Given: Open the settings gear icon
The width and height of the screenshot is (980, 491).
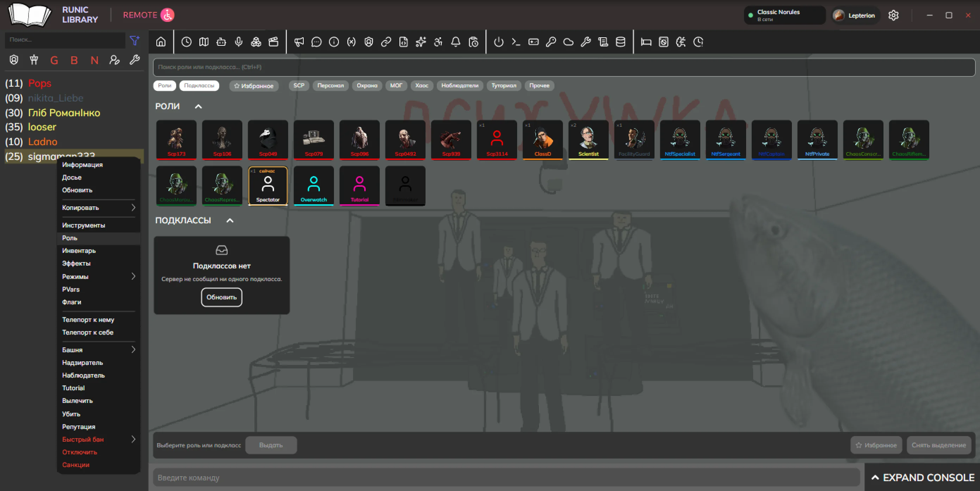Looking at the screenshot, I should [893, 15].
